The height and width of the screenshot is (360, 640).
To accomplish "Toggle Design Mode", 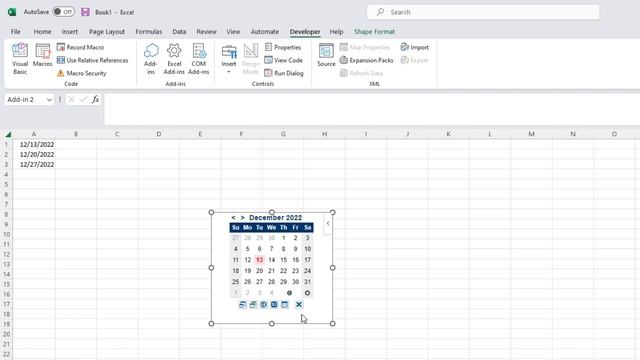I will [251, 59].
